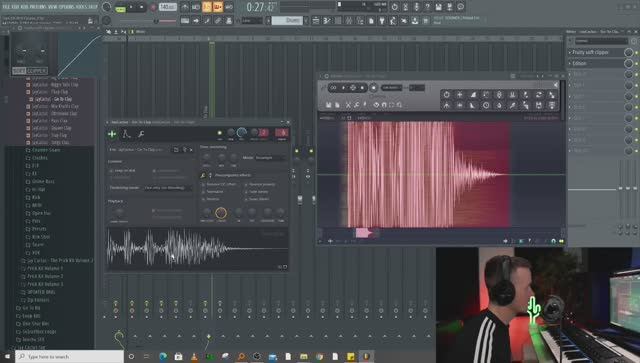Select the Fruity soft clipper slot label
This screenshot has width=640, height=363.
pos(590,52)
